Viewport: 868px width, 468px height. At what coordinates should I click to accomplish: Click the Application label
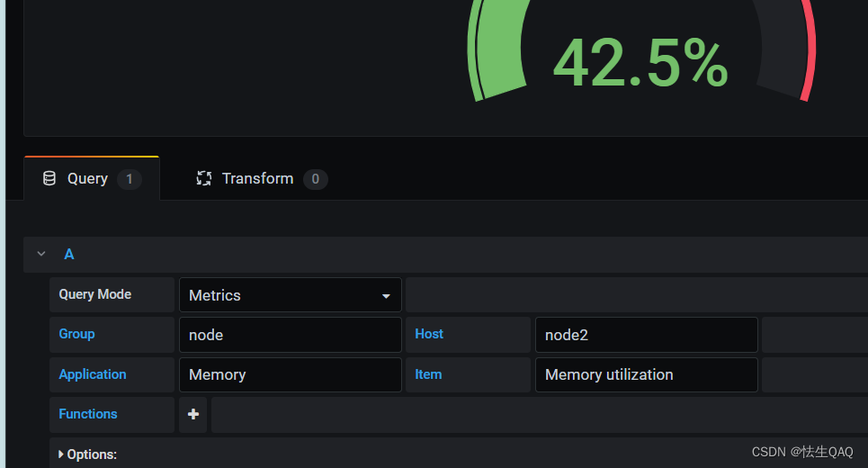[93, 374]
